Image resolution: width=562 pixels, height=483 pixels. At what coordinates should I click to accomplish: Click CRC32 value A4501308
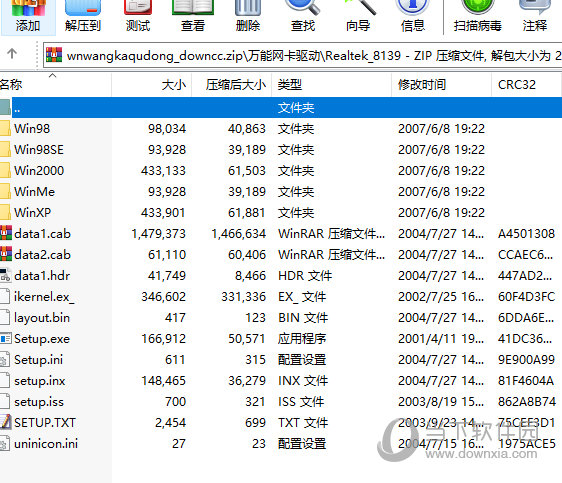click(526, 234)
